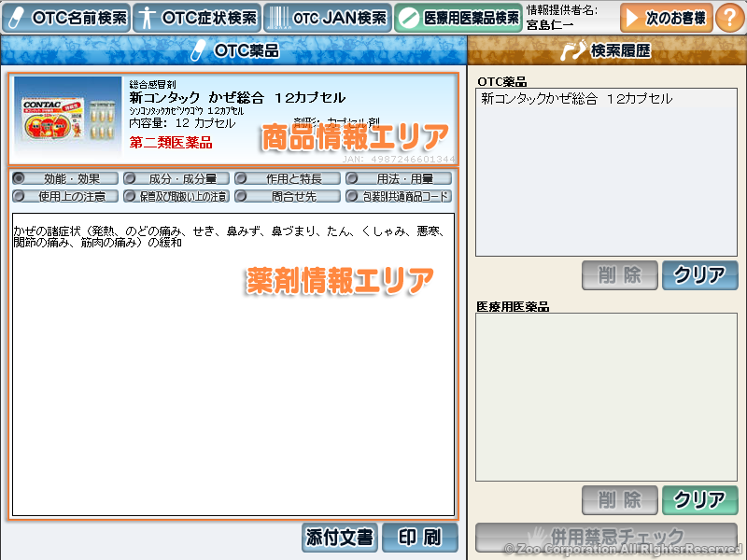Click the red 第二類医薬品 classification label
This screenshot has height=560, width=747.
point(171,143)
